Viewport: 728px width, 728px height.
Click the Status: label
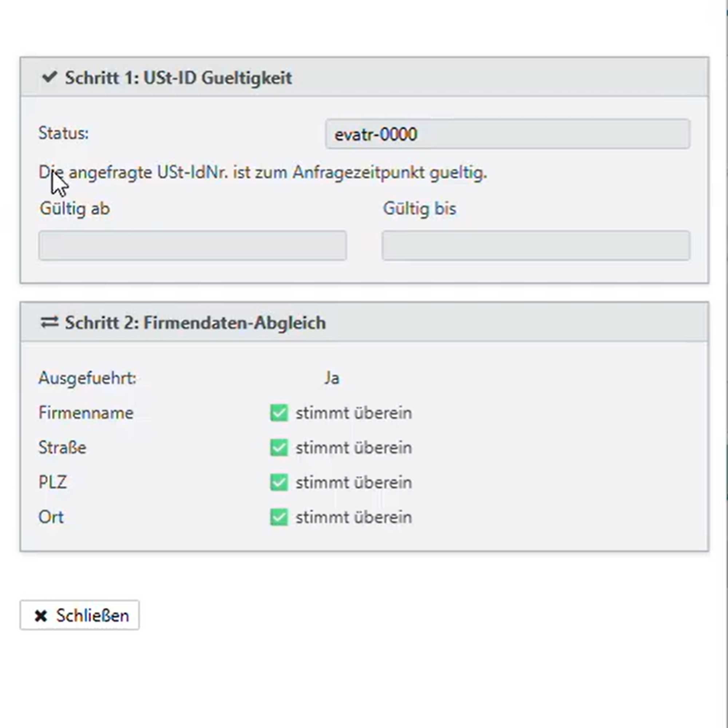(x=64, y=133)
